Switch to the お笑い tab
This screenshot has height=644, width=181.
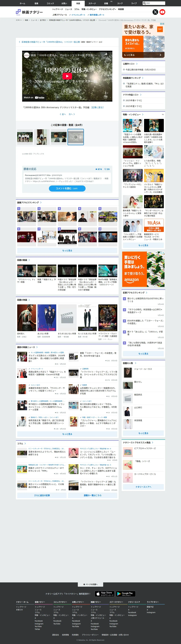pyautogui.click(x=64, y=4)
